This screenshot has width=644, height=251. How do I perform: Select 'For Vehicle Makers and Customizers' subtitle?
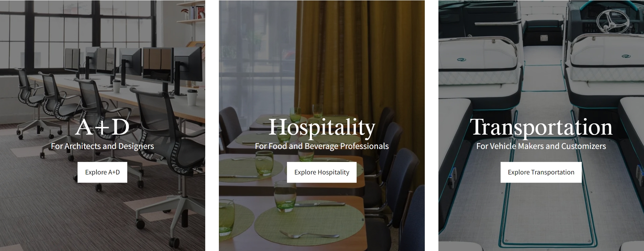click(x=541, y=146)
